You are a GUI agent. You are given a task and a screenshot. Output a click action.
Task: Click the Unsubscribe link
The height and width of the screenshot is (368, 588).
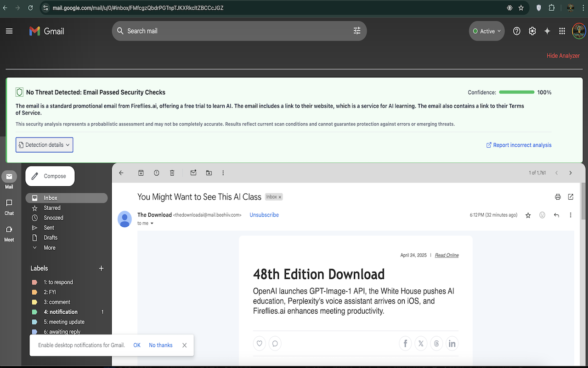tap(264, 215)
